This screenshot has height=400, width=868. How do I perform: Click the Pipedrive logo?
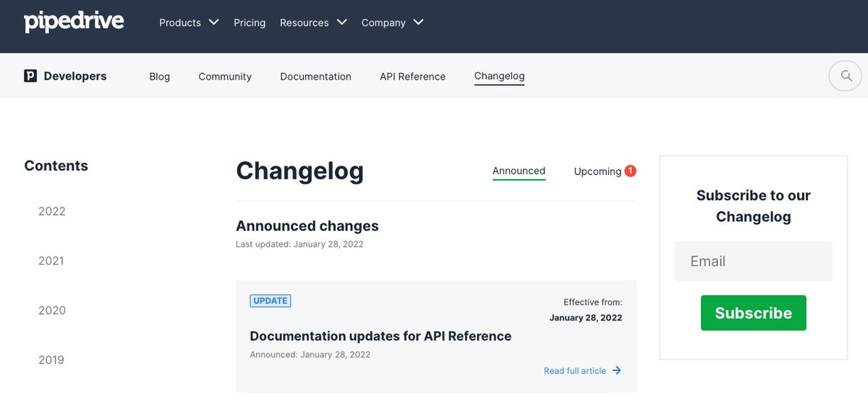click(x=74, y=22)
